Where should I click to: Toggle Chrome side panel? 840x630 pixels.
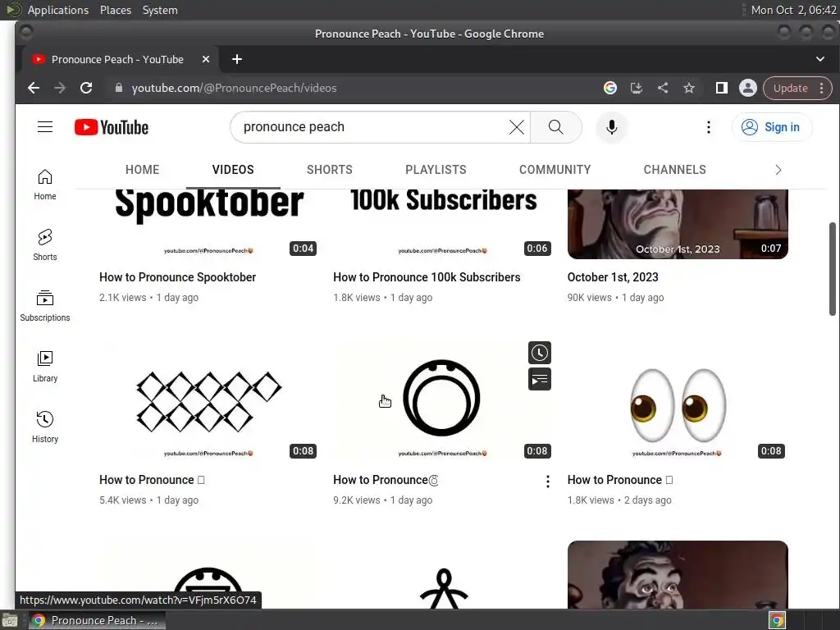[722, 88]
